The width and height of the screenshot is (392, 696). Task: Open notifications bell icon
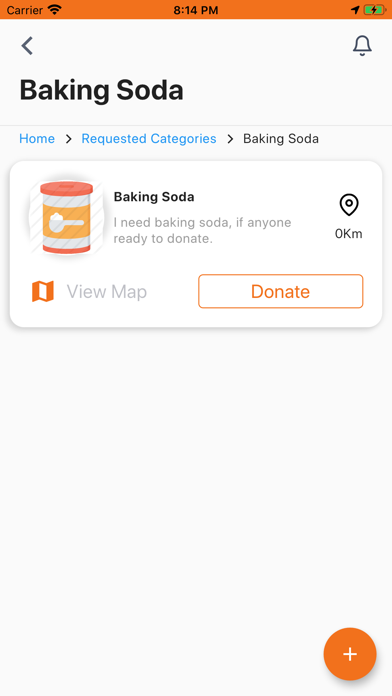[362, 46]
